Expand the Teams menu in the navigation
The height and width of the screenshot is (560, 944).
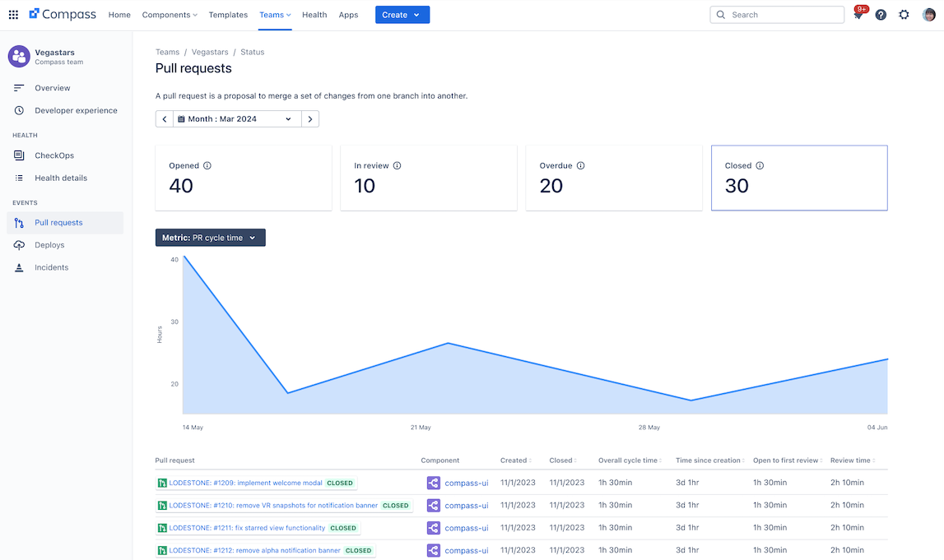275,14
